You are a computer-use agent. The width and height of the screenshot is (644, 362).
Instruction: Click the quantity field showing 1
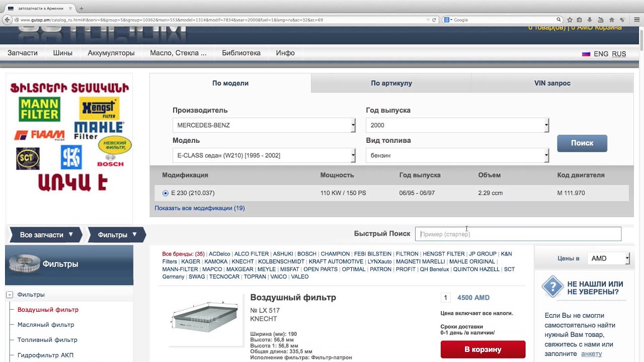tap(445, 298)
